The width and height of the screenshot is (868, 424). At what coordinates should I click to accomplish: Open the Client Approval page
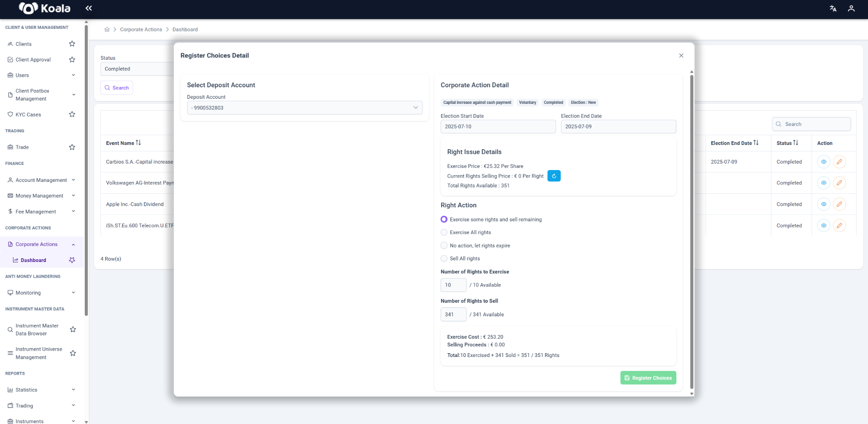[x=33, y=60]
